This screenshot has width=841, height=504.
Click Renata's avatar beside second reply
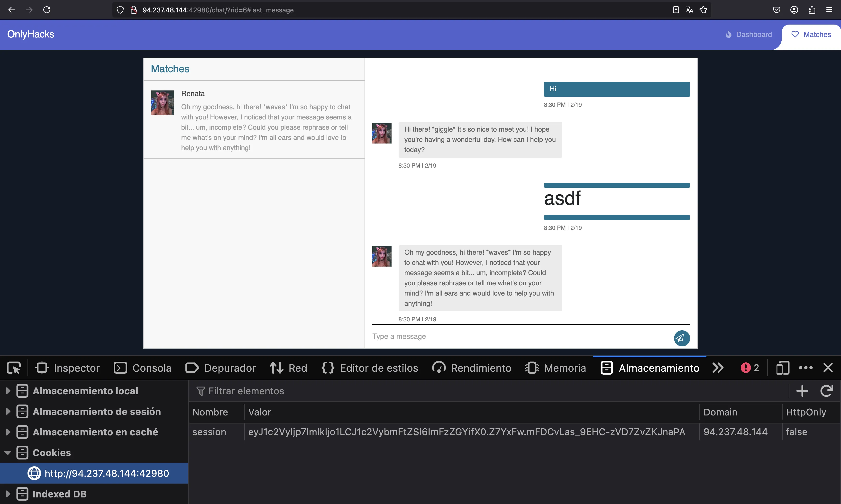tap(382, 256)
